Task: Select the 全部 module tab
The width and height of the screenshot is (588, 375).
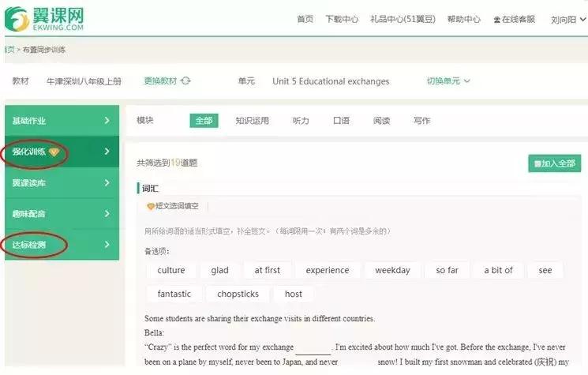Action: [x=204, y=120]
